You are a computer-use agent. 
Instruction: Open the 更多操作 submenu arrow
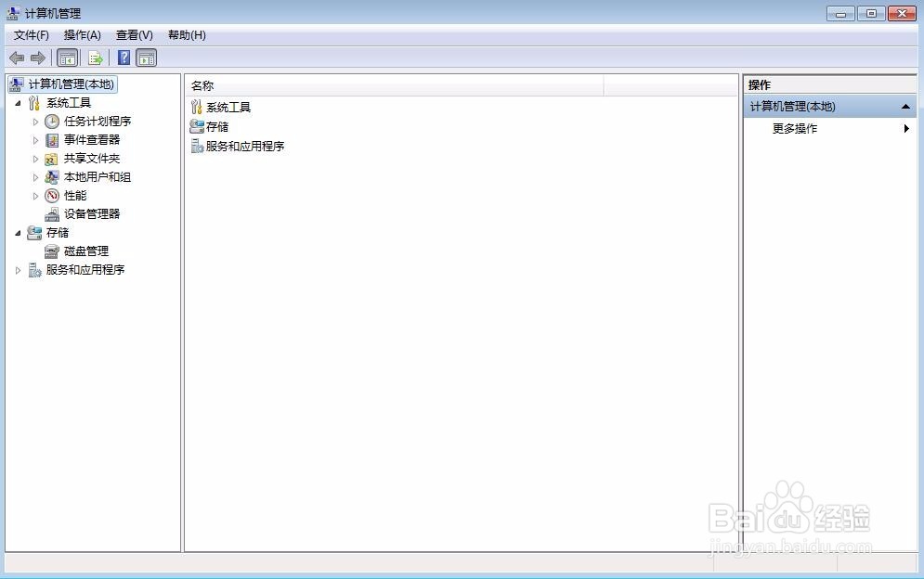point(906,128)
